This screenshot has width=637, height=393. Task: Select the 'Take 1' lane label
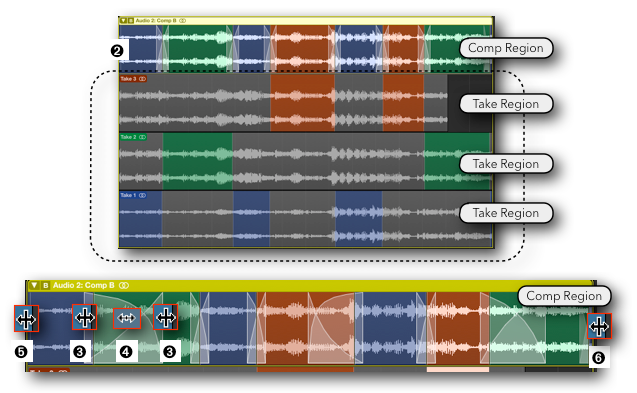[127, 195]
